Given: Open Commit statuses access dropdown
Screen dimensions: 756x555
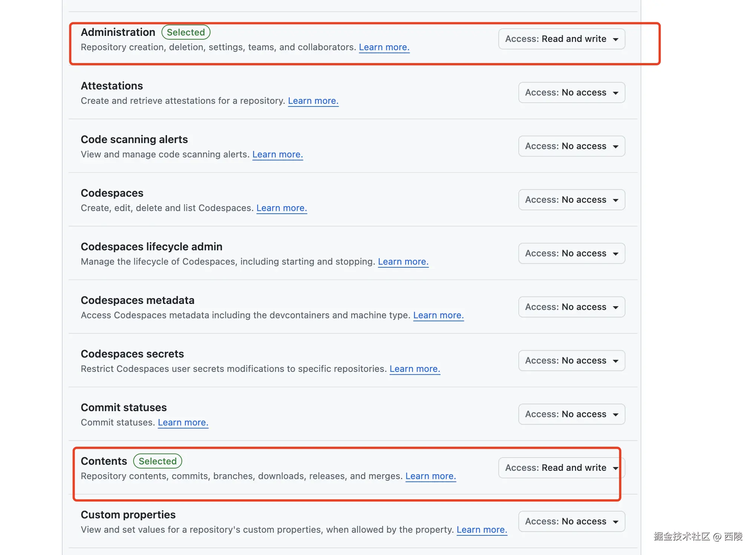Looking at the screenshot, I should pyautogui.click(x=571, y=414).
